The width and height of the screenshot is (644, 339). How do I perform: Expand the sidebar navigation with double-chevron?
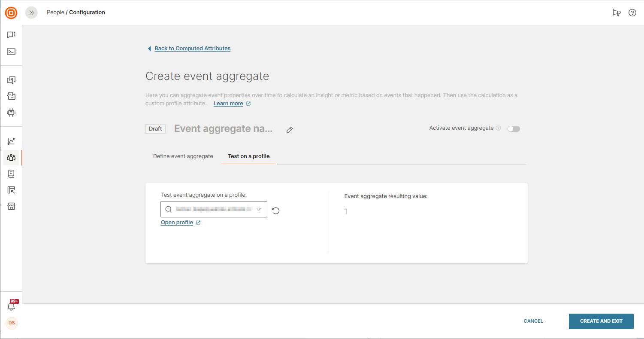(x=31, y=13)
